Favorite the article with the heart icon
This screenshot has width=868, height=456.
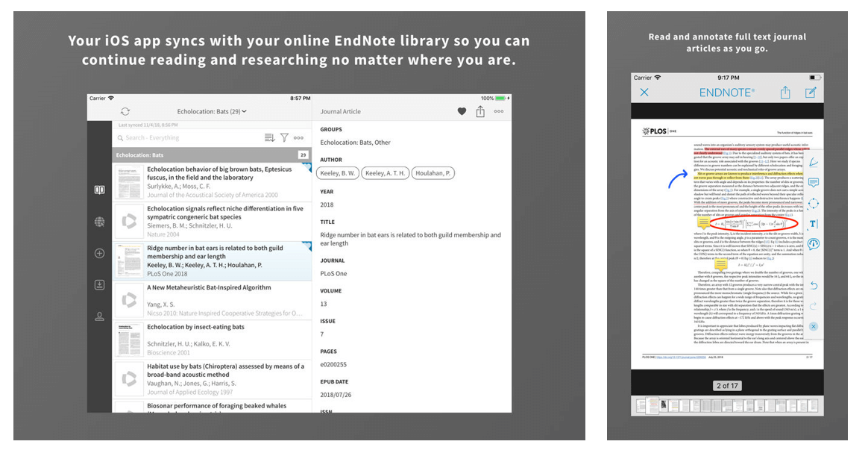[461, 110]
